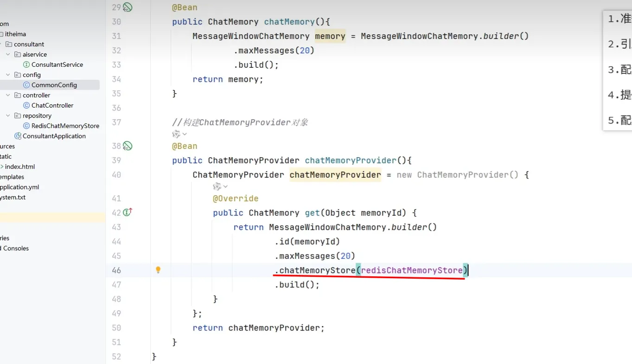Click line number 46 in the gutter
The height and width of the screenshot is (364, 632).
coord(116,270)
